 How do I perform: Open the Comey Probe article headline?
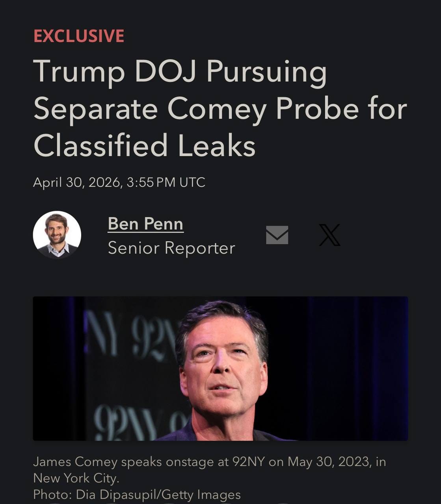click(220, 108)
